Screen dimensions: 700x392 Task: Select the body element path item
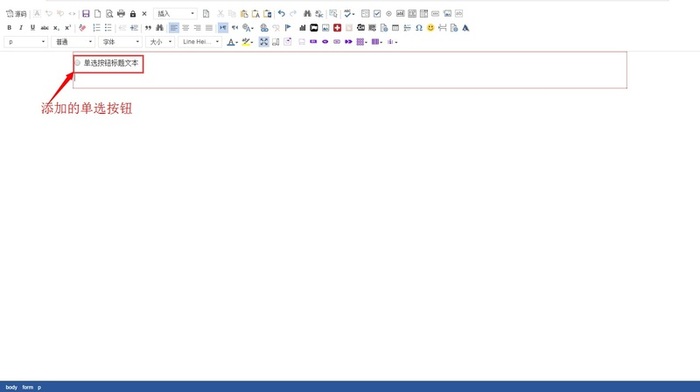point(11,387)
